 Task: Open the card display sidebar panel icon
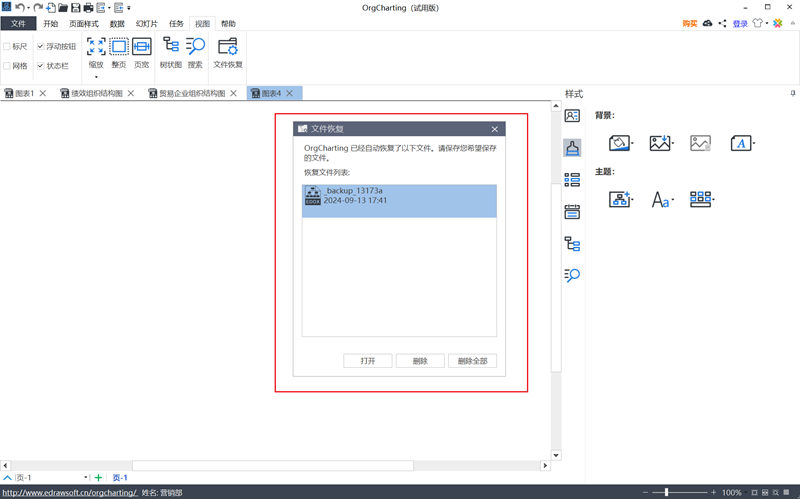(x=572, y=116)
